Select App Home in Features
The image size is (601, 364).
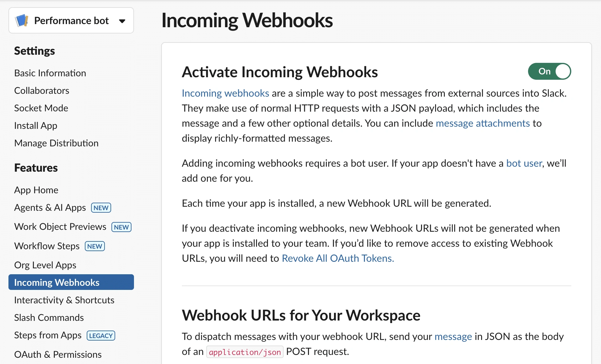coord(36,190)
